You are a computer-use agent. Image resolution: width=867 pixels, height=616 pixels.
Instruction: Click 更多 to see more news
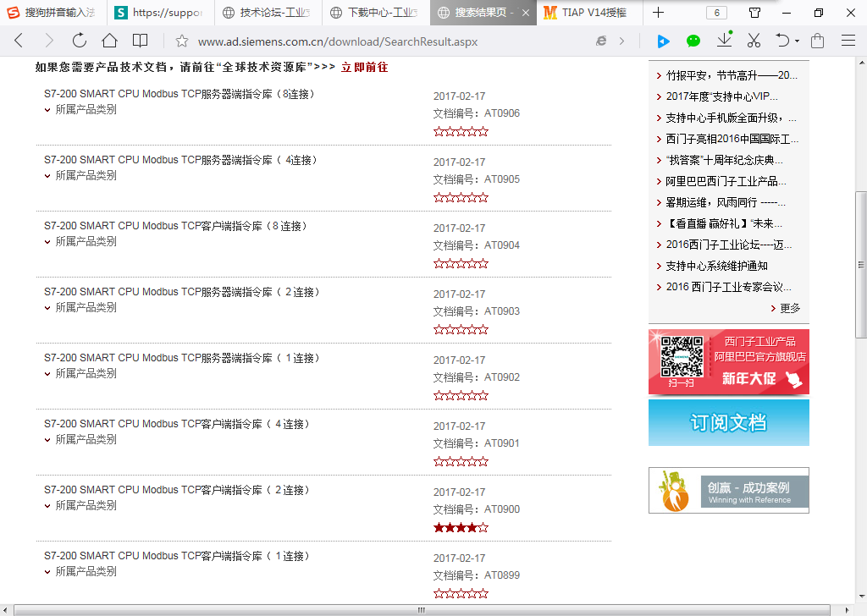click(788, 308)
